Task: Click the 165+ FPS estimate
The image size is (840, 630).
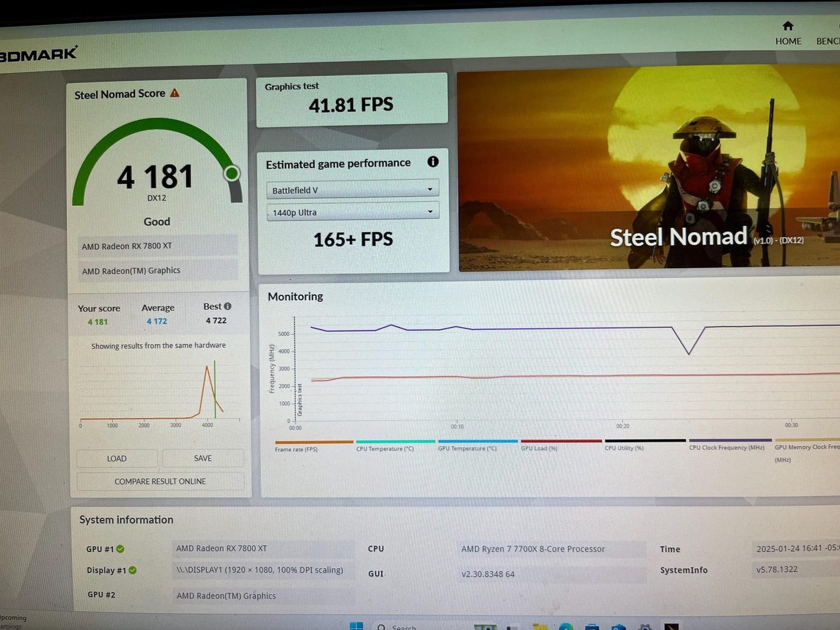Action: click(353, 239)
